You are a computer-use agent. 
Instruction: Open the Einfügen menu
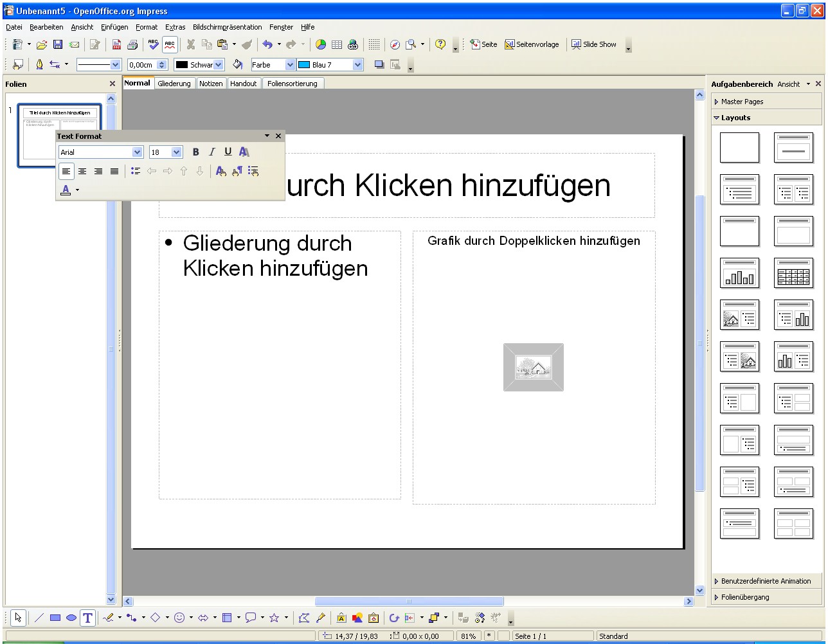(x=114, y=27)
